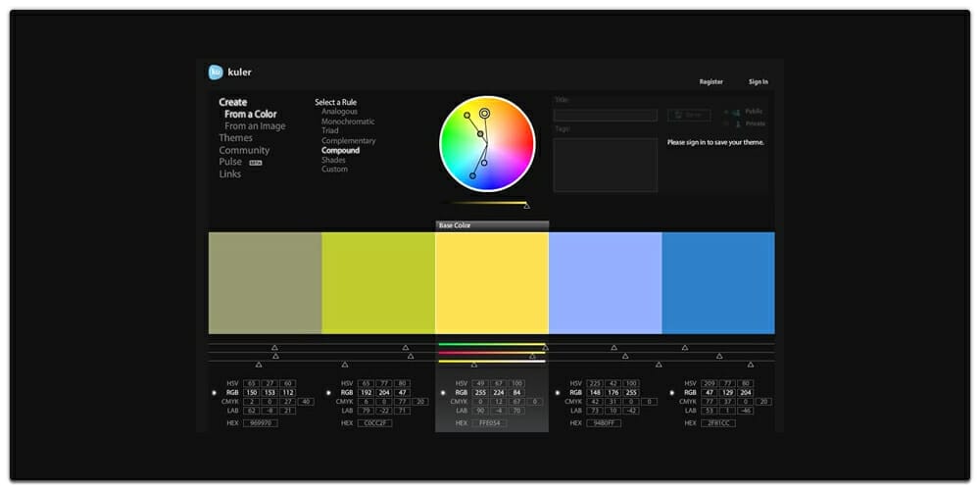The width and height of the screenshot is (980, 490).
Task: Choose the Monochromatic rule
Action: [348, 122]
